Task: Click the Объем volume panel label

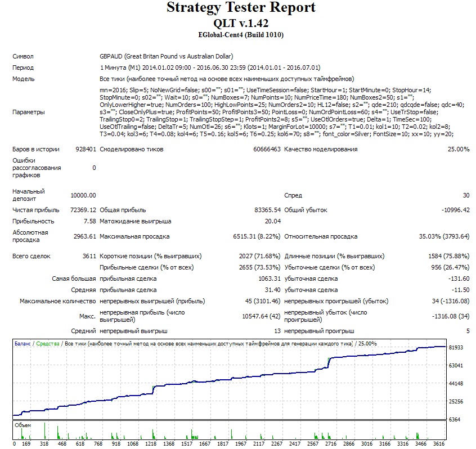Action: point(23,425)
